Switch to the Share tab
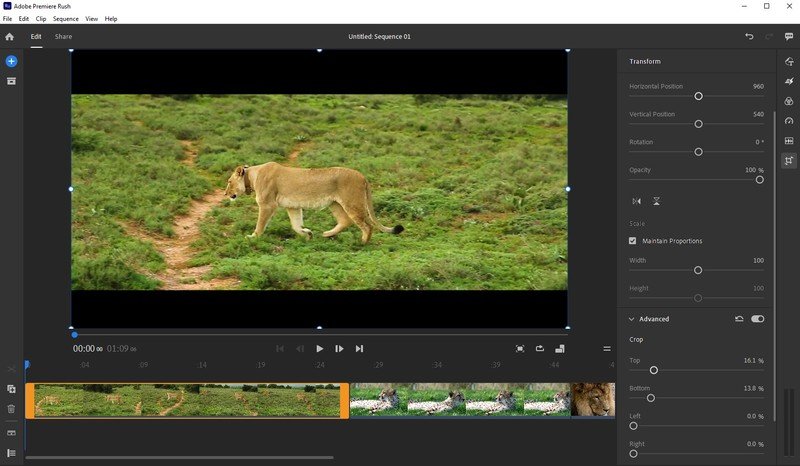This screenshot has width=800, height=466. pos(63,37)
